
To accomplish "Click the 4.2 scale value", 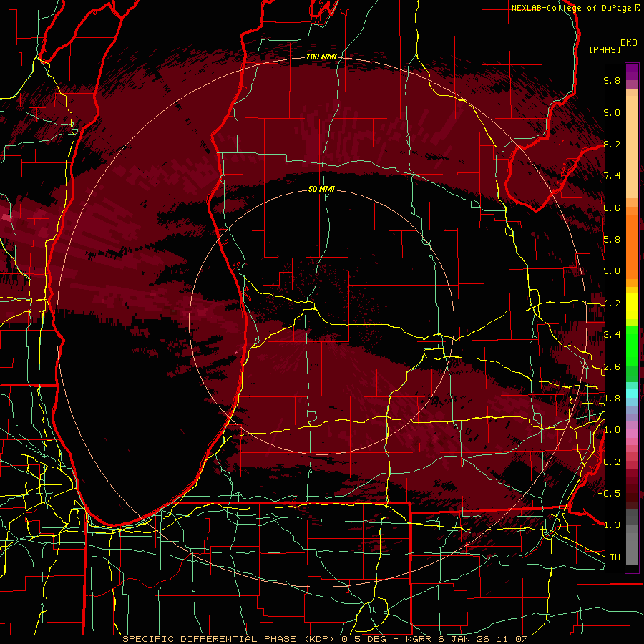I will (x=612, y=303).
